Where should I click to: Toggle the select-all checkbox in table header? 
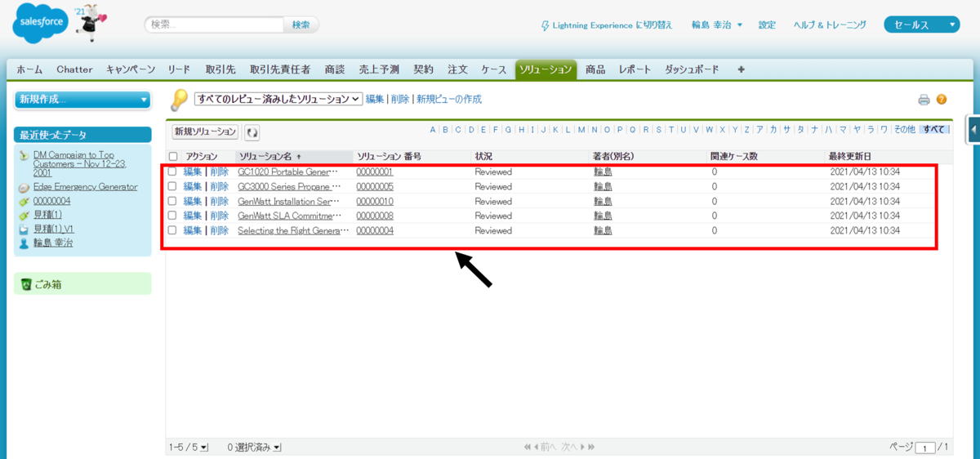pos(172,156)
